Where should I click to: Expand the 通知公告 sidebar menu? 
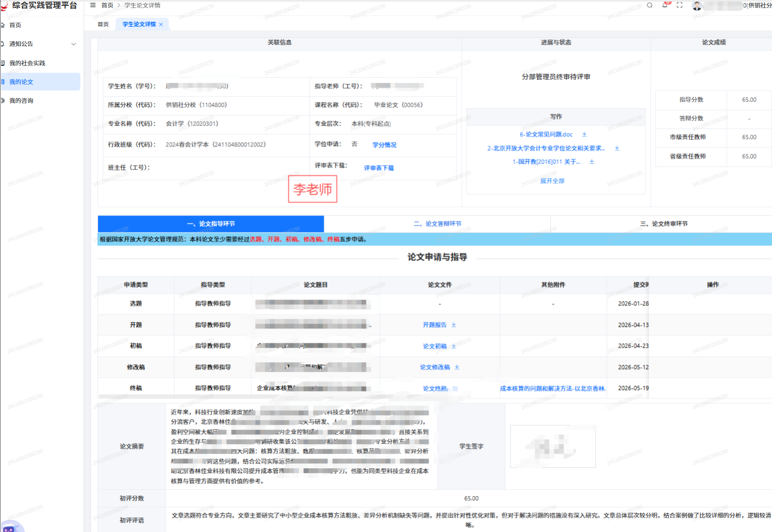pyautogui.click(x=40, y=44)
